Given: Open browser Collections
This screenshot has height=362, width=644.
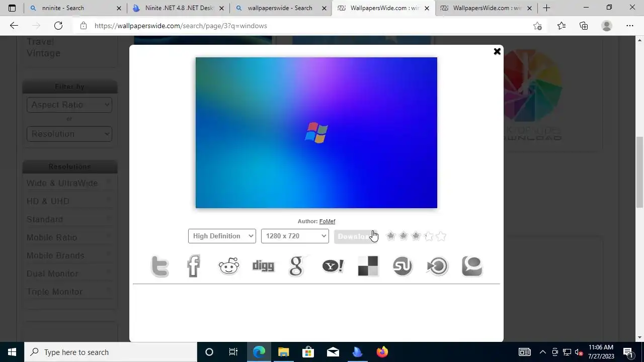Looking at the screenshot, I should point(584,26).
